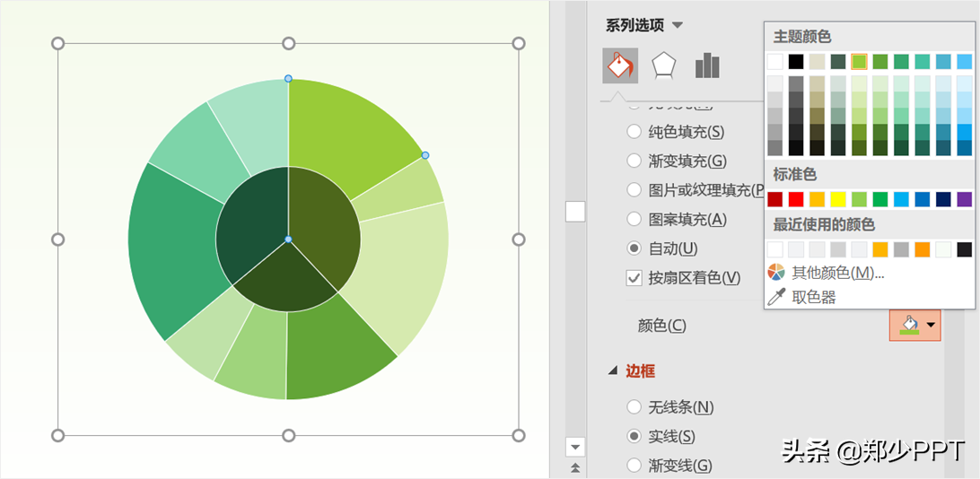The width and height of the screenshot is (980, 479).
Task: Click the scroll-down arrow of the pane
Action: click(575, 446)
